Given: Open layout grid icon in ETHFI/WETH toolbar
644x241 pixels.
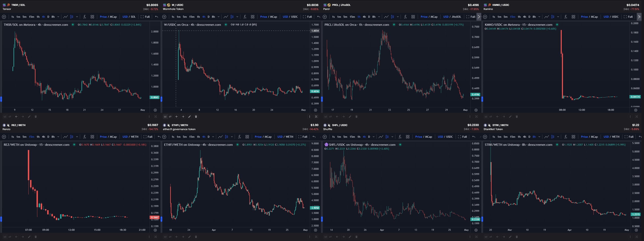Looking at the screenshot, I should click(247, 137).
